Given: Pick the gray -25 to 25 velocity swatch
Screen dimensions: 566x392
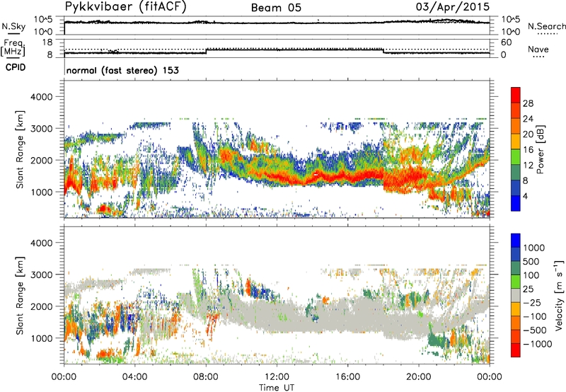Looking at the screenshot, I should [516, 296].
